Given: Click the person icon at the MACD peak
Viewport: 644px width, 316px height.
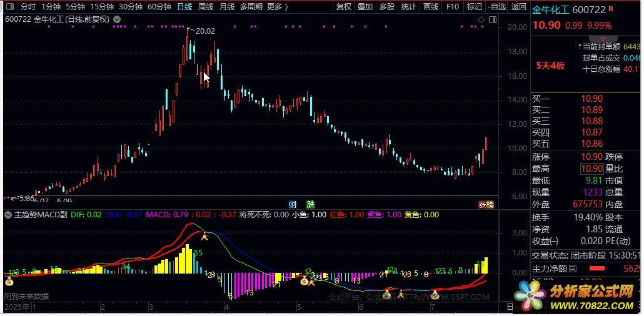Looking at the screenshot, I should pyautogui.click(x=204, y=235).
